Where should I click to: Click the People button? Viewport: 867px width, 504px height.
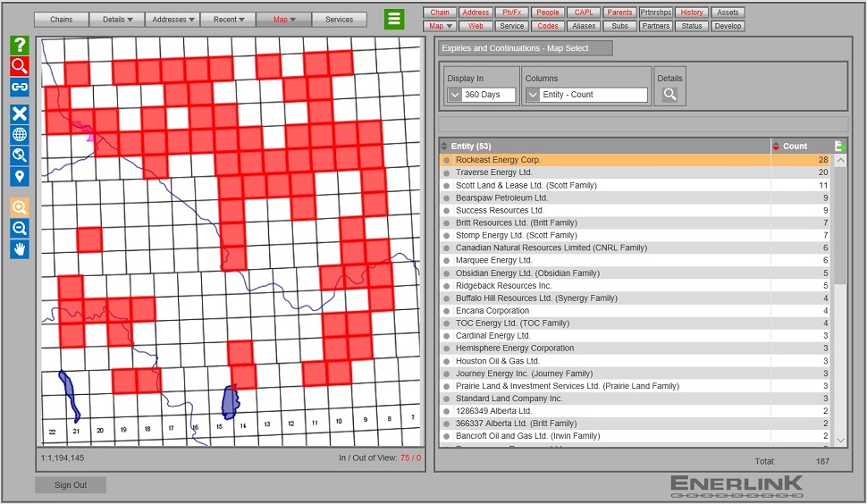[x=548, y=13]
